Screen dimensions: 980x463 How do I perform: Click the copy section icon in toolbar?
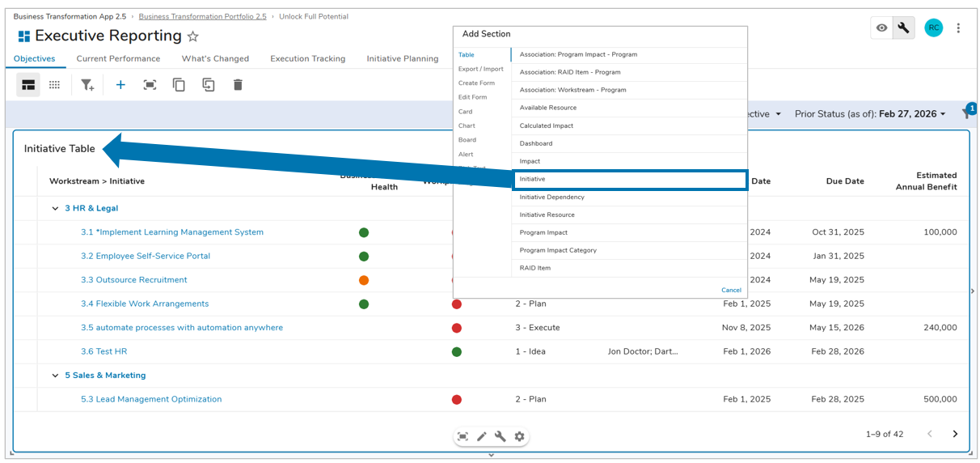[179, 85]
